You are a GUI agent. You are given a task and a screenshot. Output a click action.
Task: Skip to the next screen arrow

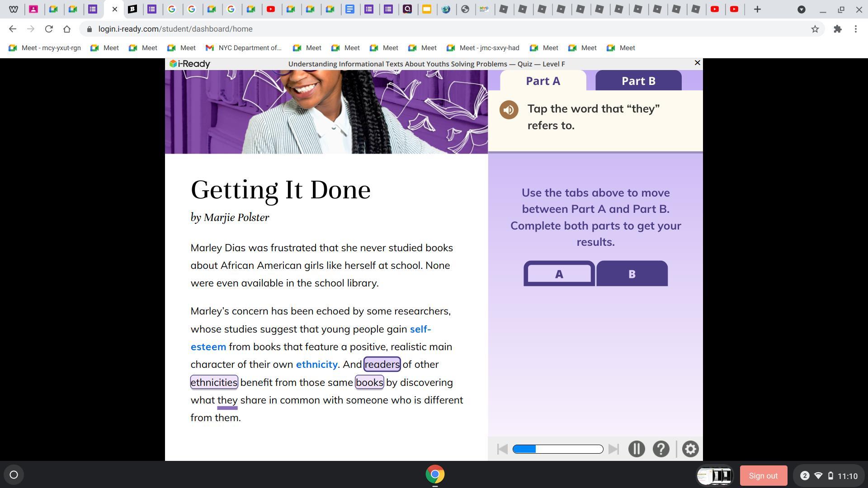tap(613, 449)
